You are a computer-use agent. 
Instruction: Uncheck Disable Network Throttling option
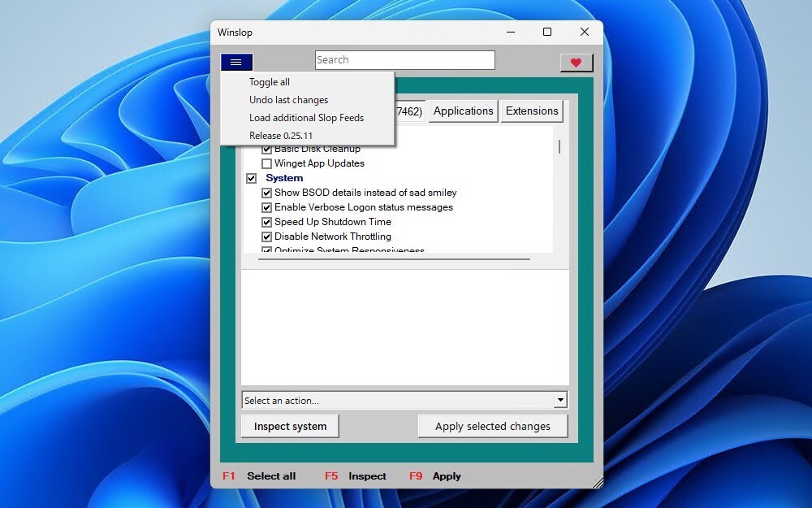pos(266,237)
